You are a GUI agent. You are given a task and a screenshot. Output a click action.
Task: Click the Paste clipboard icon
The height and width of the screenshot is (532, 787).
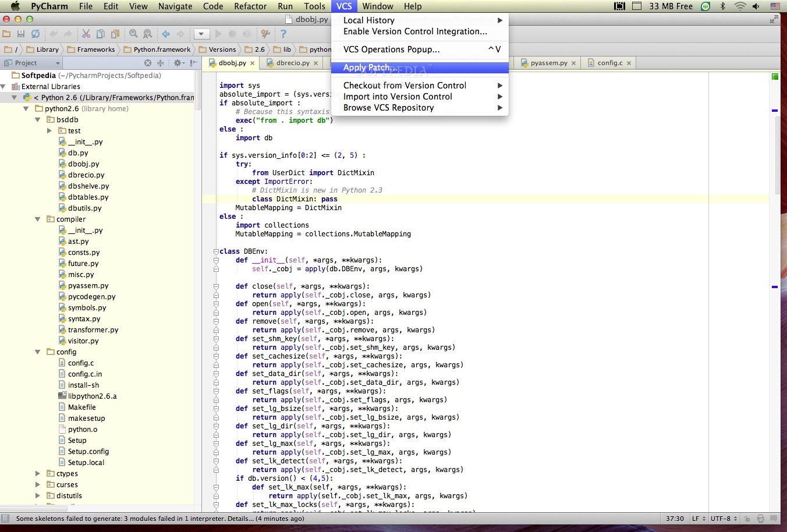click(x=115, y=34)
